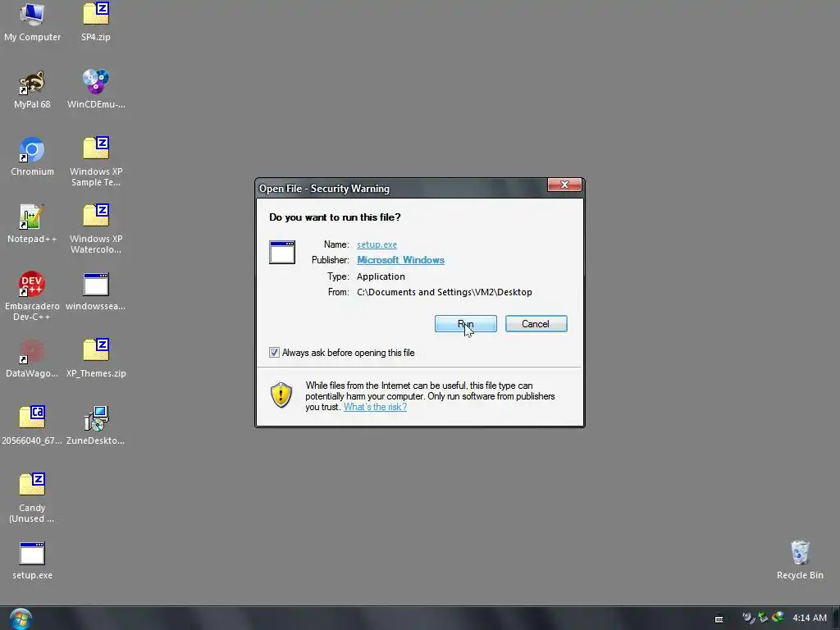This screenshot has height=630, width=840.
Task: Select the MyPal 68 browser shortcut
Action: (32, 89)
